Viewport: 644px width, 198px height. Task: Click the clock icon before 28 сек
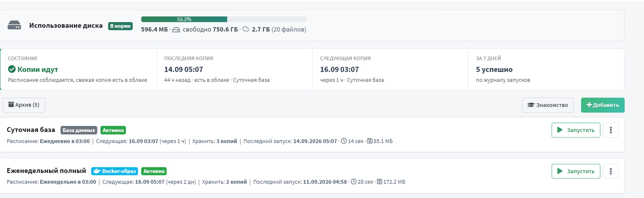pyautogui.click(x=354, y=182)
